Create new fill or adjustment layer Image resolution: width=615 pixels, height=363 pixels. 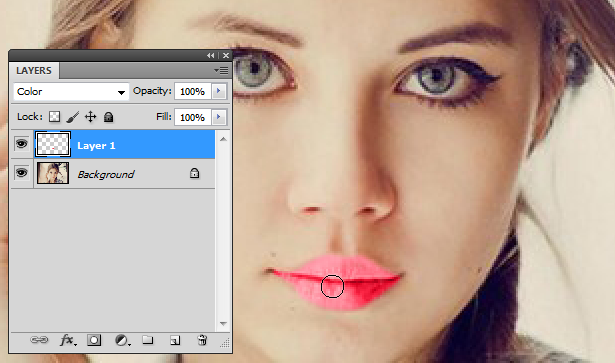coord(122,340)
